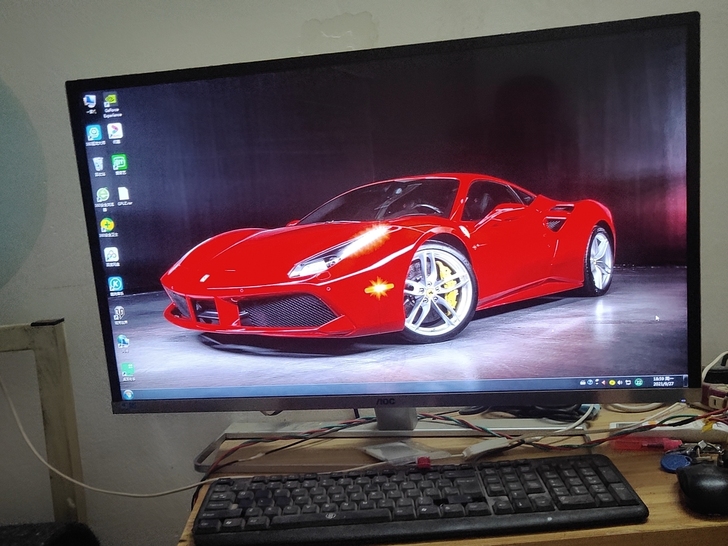Image resolution: width=728 pixels, height=546 pixels.
Task: Open the colorful icon beside blue smiley
Action: (115, 131)
